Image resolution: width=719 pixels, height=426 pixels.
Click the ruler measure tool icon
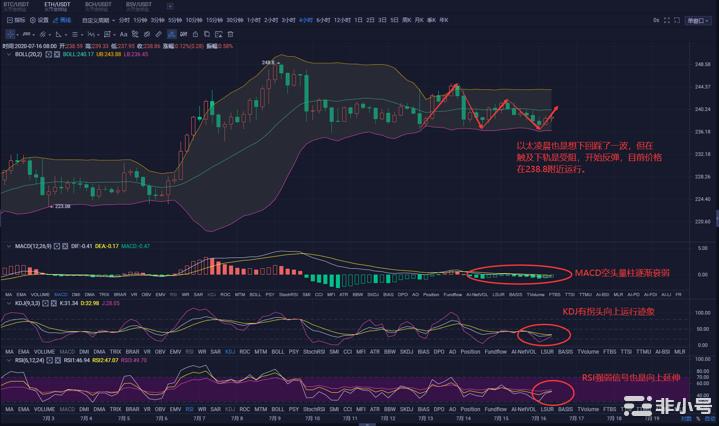click(158, 34)
